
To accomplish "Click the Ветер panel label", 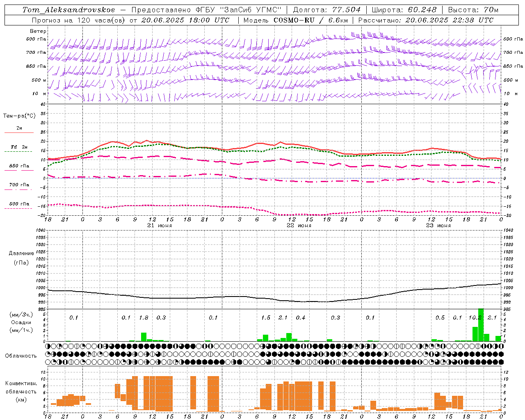I will click(x=38, y=31).
